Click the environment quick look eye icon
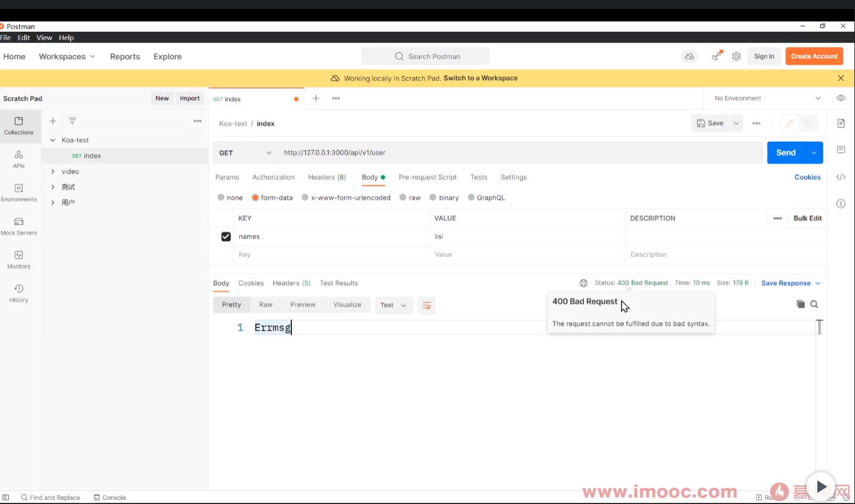This screenshot has height=504, width=855. [x=841, y=98]
